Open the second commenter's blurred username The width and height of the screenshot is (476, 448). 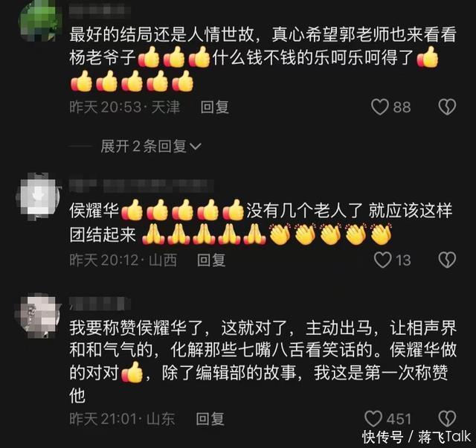[x=141, y=185]
